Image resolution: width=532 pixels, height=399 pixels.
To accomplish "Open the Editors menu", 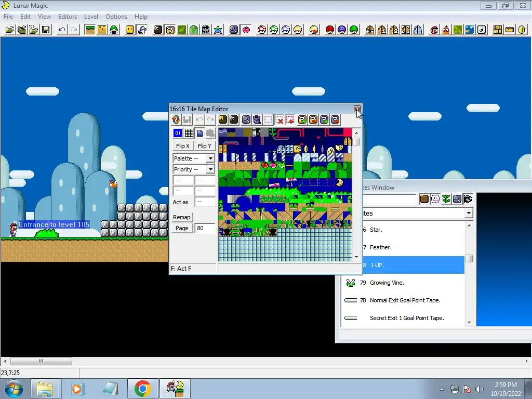I will tap(67, 16).
